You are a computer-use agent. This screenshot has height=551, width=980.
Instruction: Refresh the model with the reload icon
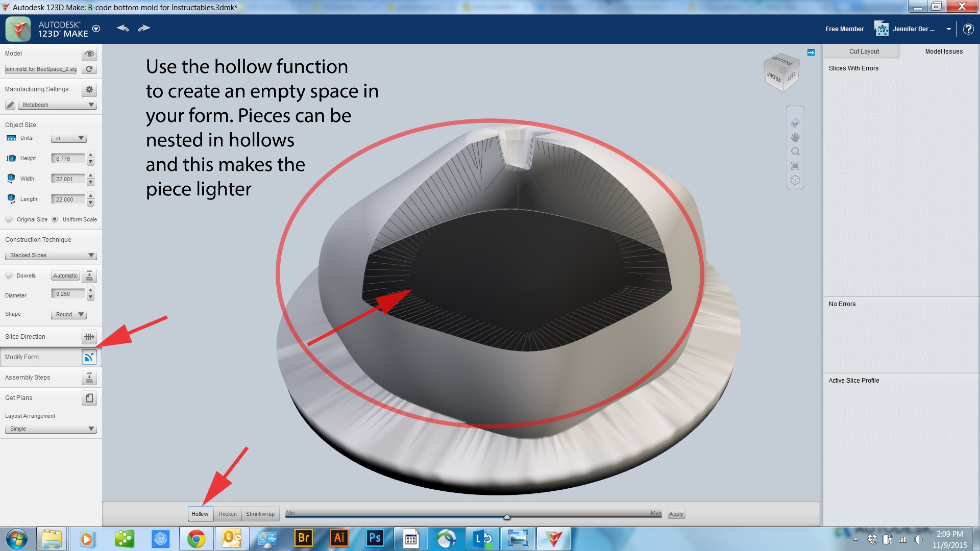pos(89,69)
